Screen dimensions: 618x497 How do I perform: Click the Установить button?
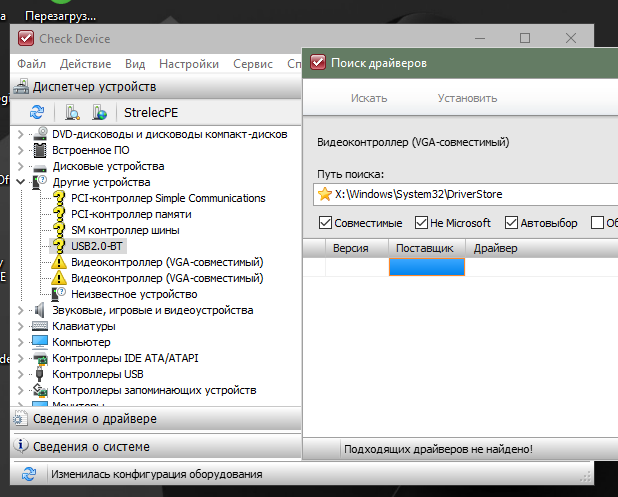click(467, 98)
